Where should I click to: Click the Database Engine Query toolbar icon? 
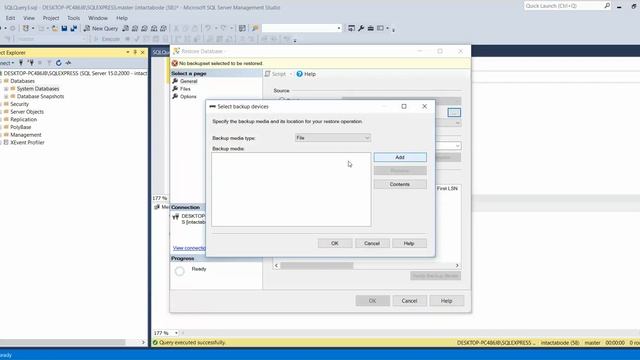[x=125, y=28]
